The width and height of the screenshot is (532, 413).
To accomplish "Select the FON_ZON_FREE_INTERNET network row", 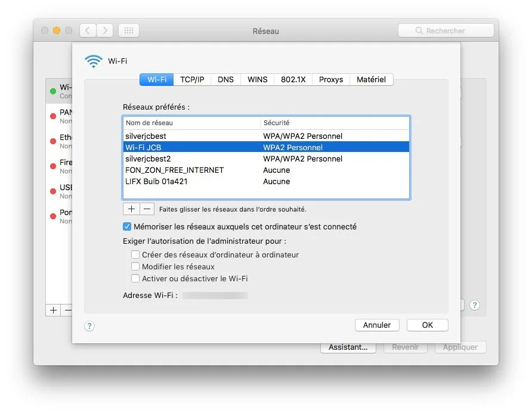I will (x=267, y=170).
